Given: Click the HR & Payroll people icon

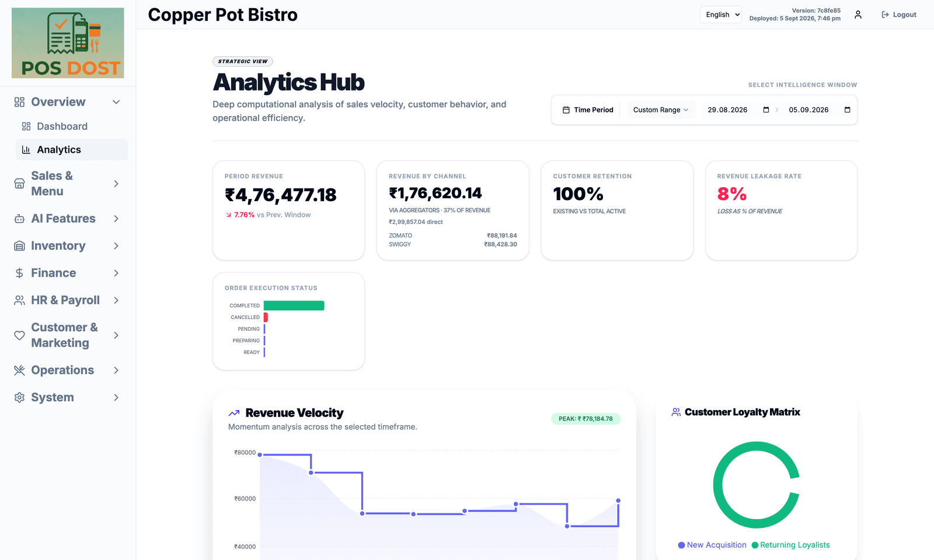Looking at the screenshot, I should coord(19,300).
